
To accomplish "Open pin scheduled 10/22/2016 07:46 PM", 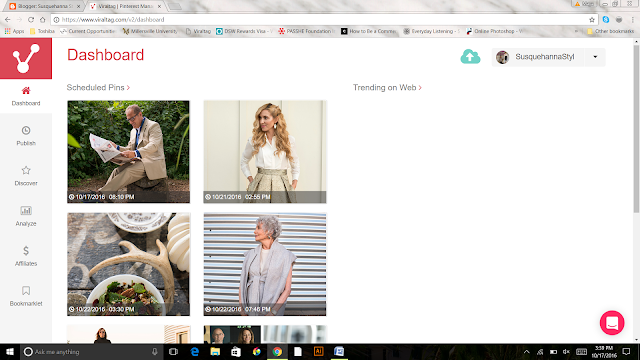I will pyautogui.click(x=265, y=264).
